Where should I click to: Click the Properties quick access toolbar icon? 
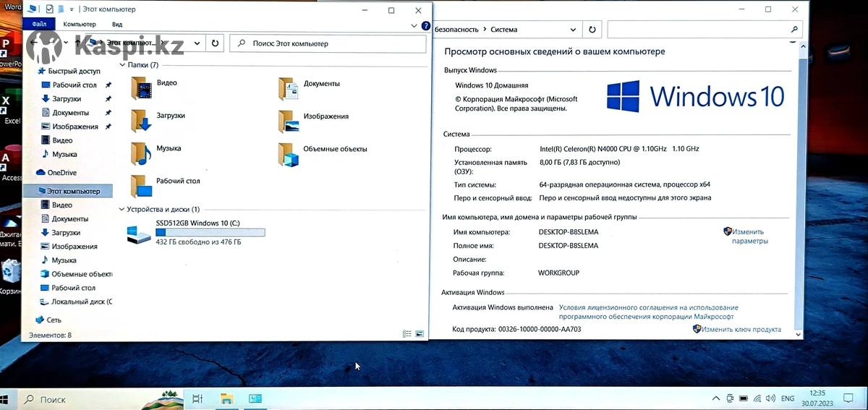pyautogui.click(x=49, y=9)
